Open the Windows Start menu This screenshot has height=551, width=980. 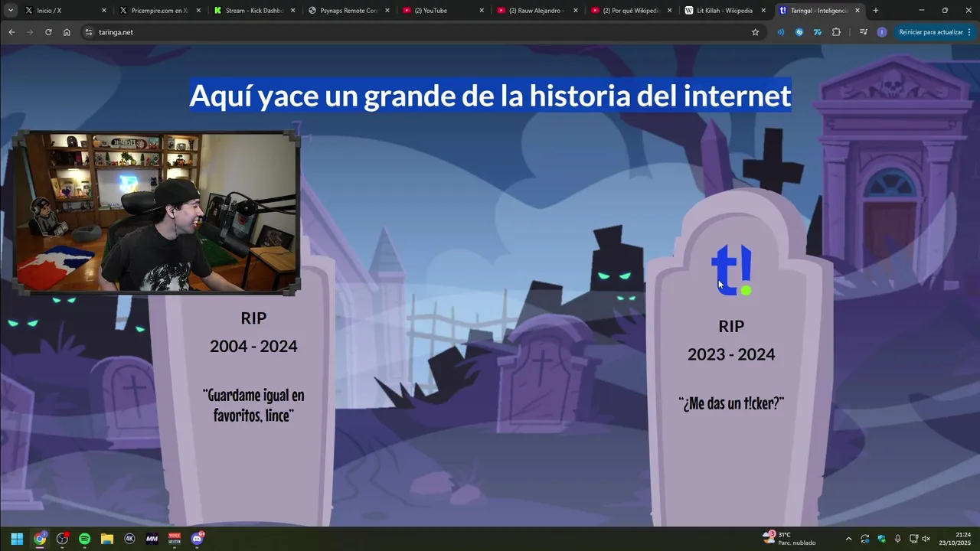coord(17,539)
